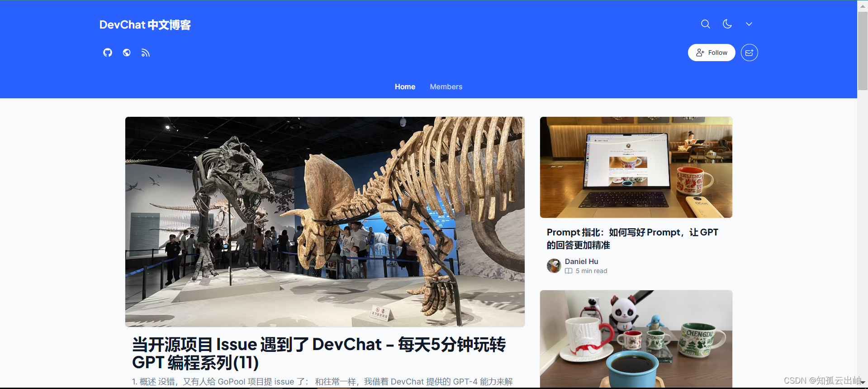View author Daniel Hu's profile name
This screenshot has height=389, width=868.
coord(581,261)
